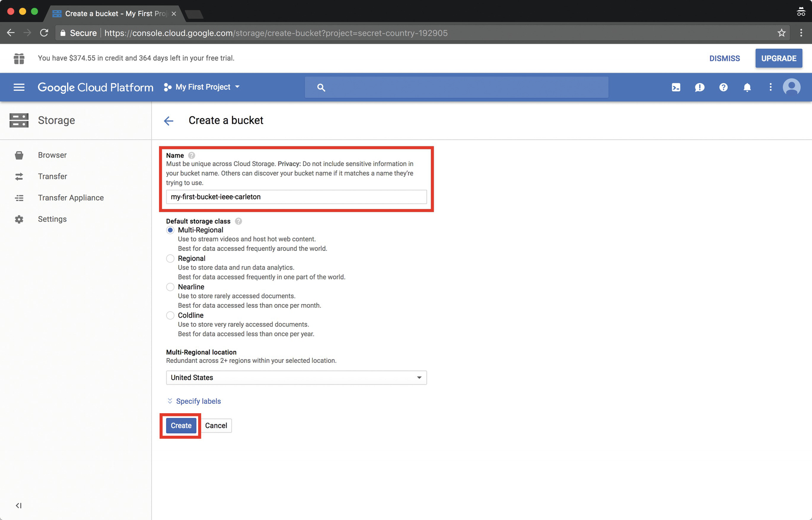
Task: Dismiss the free trial banner
Action: [724, 58]
